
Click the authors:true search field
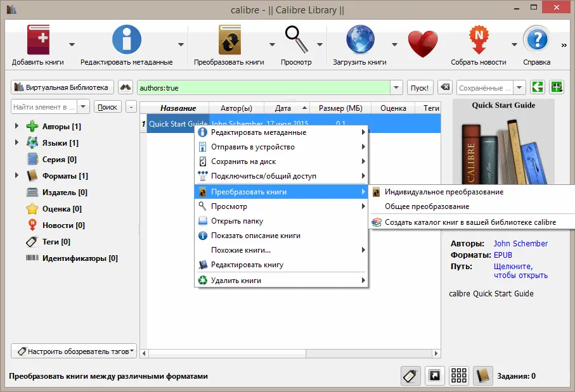263,88
